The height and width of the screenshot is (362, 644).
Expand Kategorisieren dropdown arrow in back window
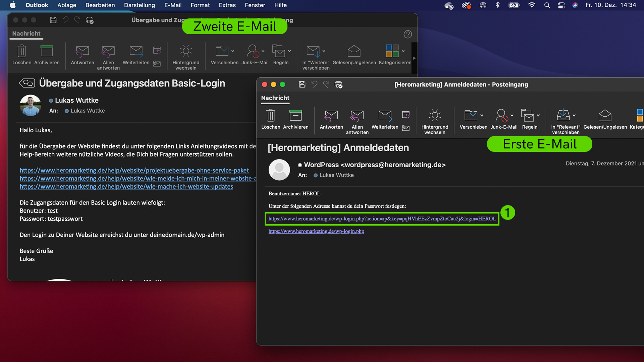[403, 51]
